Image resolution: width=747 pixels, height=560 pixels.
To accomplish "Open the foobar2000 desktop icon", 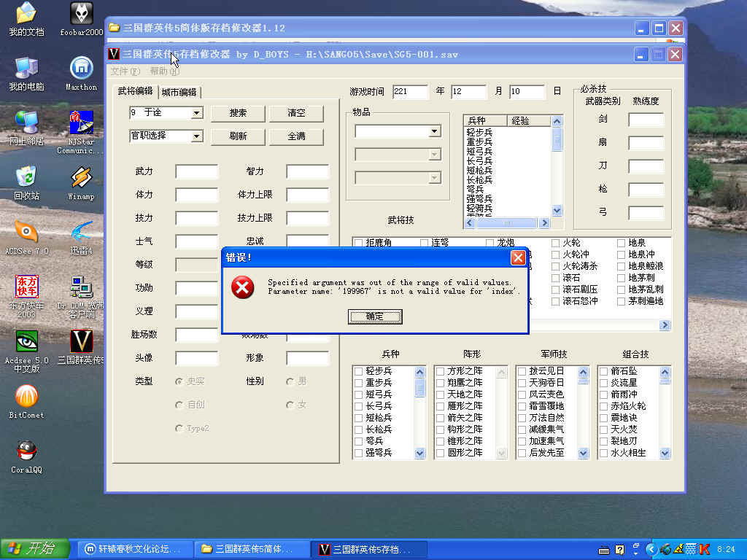I will 81,15.
